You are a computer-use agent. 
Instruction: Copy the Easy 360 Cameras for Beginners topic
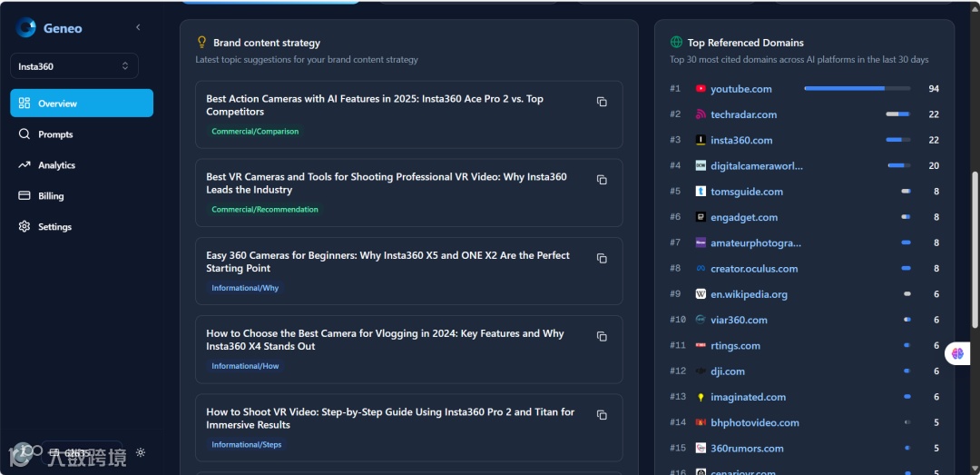(602, 258)
